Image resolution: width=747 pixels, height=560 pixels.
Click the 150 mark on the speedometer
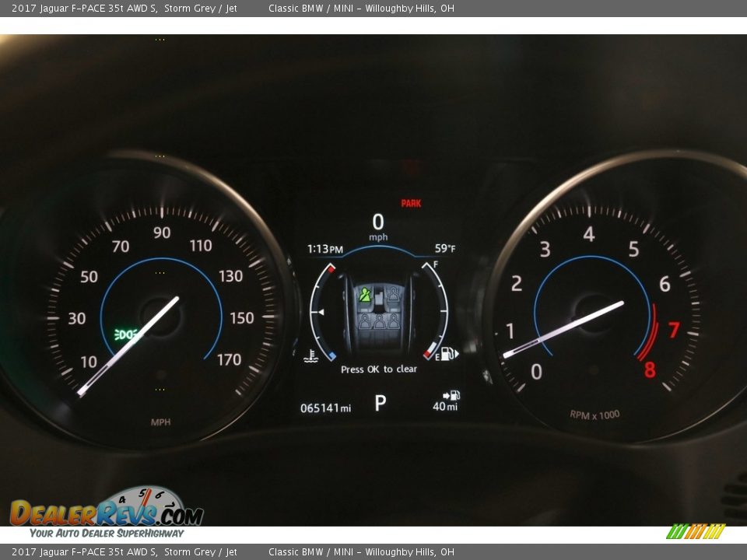[x=242, y=318]
